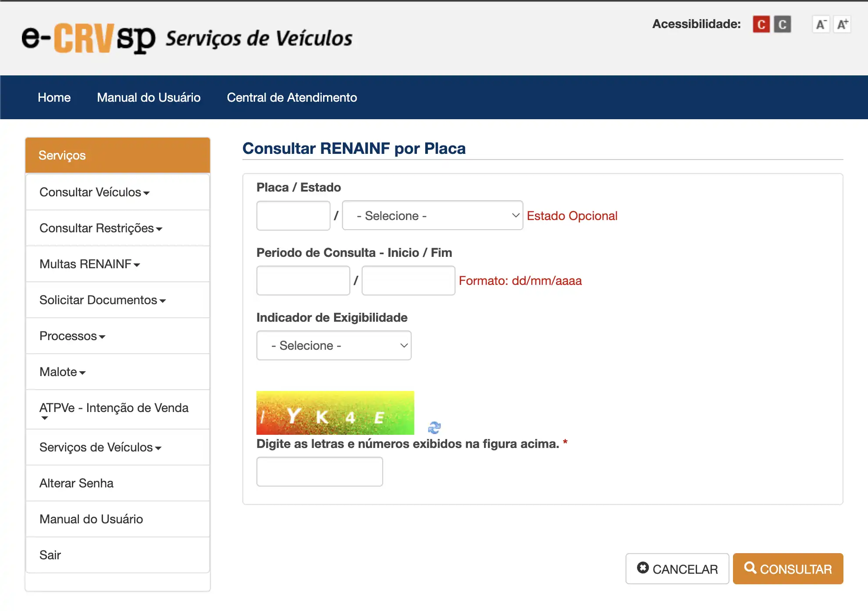Screen dimensions: 868x611
Task: Expand Consultar Restrições sidebar menu
Action: point(100,228)
